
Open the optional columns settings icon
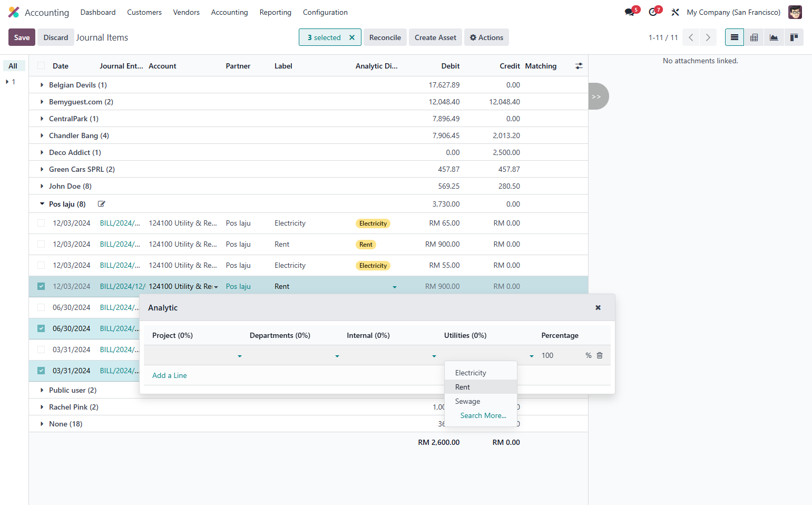(x=579, y=66)
